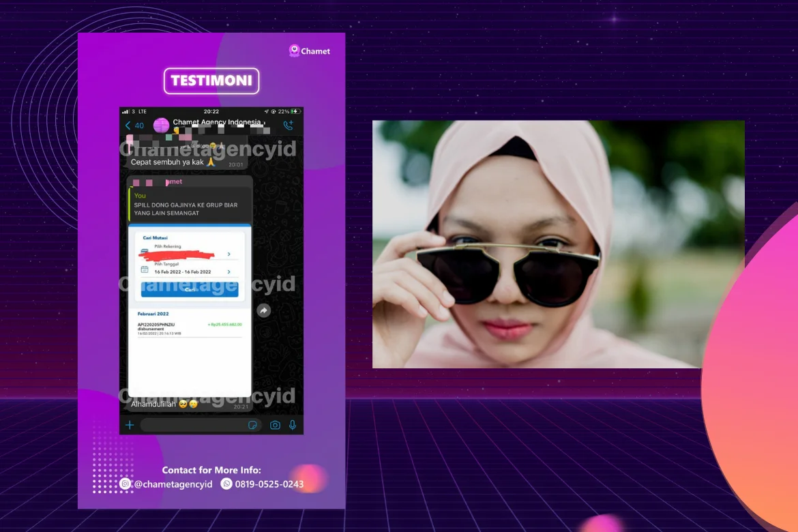Tap the plus icon to attach files
798x532 pixels.
(128, 424)
